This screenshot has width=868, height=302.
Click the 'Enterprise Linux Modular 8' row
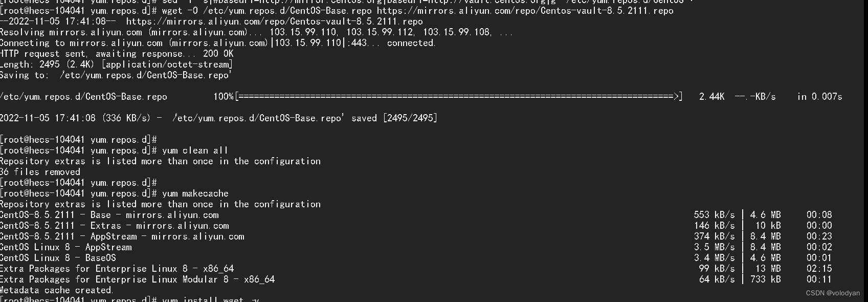[x=416, y=279]
